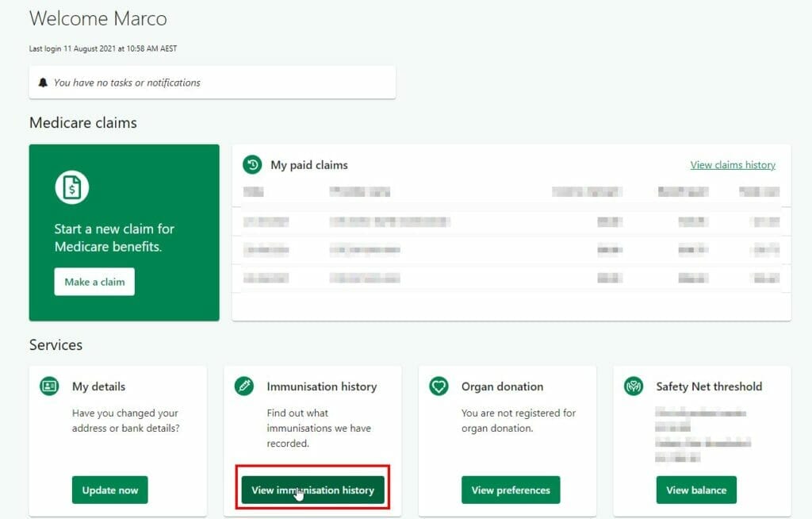Click the no tasks or notifications banner
The width and height of the screenshot is (812, 519).
point(212,81)
